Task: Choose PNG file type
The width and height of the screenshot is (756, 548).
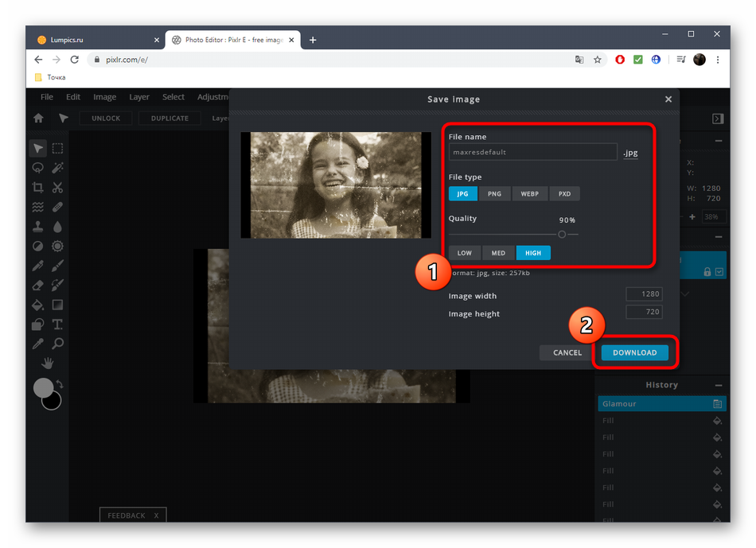Action: tap(494, 193)
